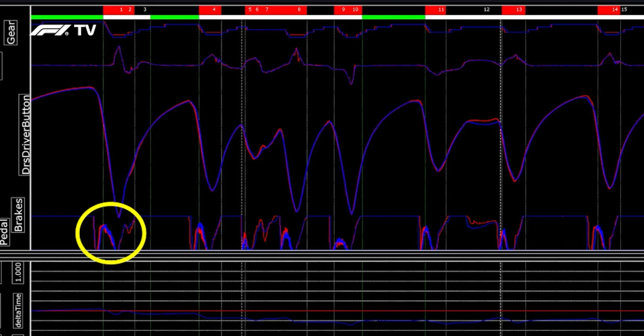Click the turn 1 marker
644x336 pixels.
(x=121, y=9)
